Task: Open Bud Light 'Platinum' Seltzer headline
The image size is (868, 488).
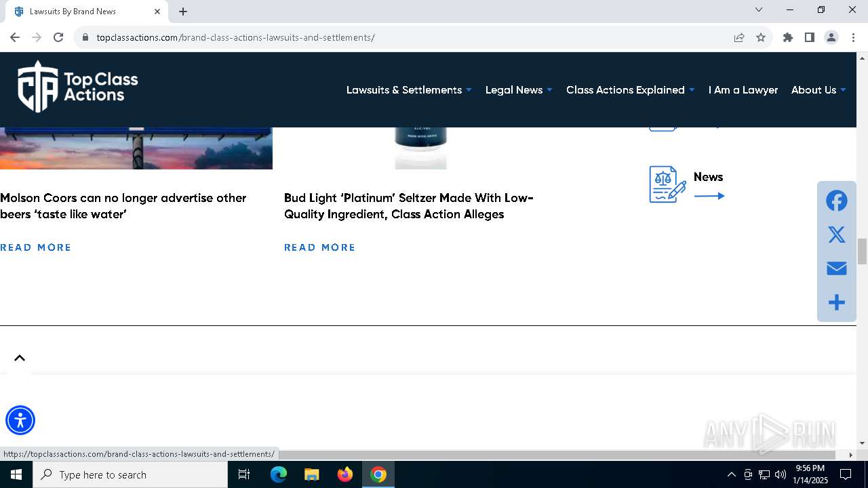Action: [x=409, y=206]
